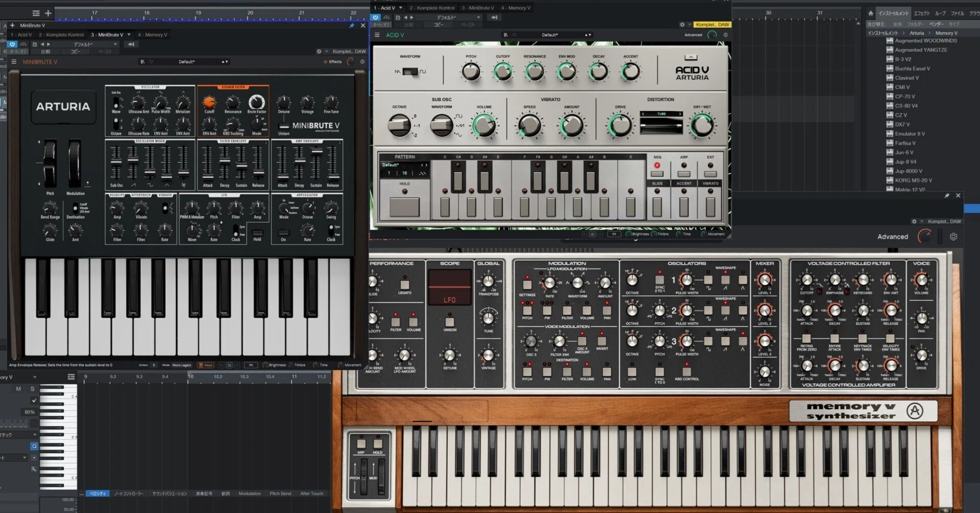
Task: Open the ACID V preset library icon
Action: point(506,35)
